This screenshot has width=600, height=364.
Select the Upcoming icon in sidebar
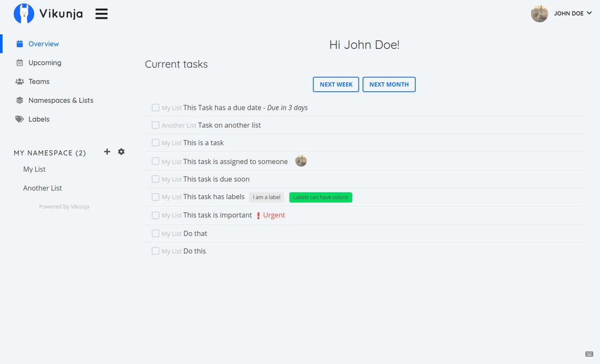[x=19, y=62]
